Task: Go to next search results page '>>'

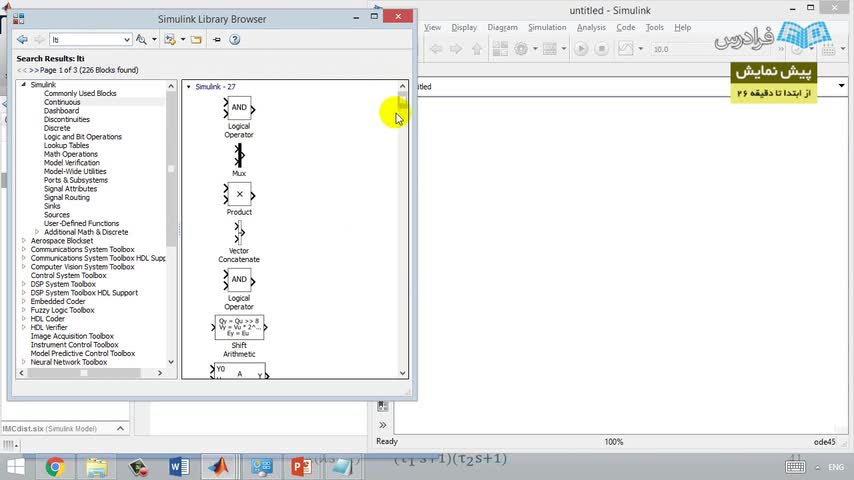Action: pyautogui.click(x=34, y=70)
